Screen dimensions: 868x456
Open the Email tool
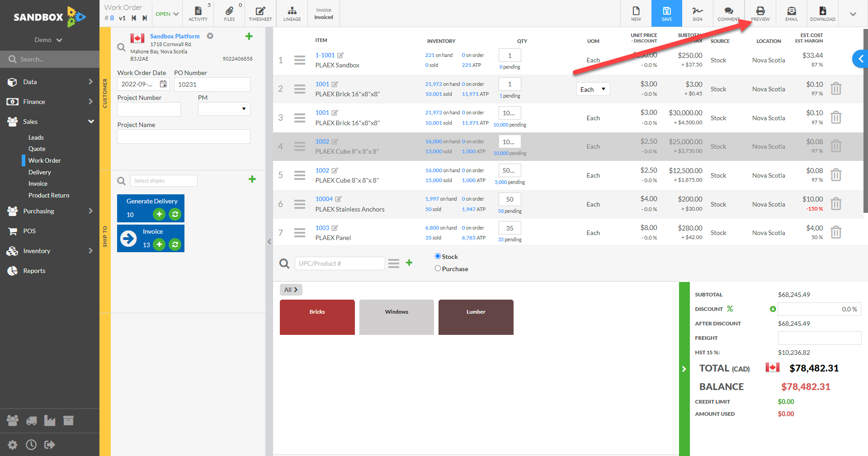coord(792,13)
